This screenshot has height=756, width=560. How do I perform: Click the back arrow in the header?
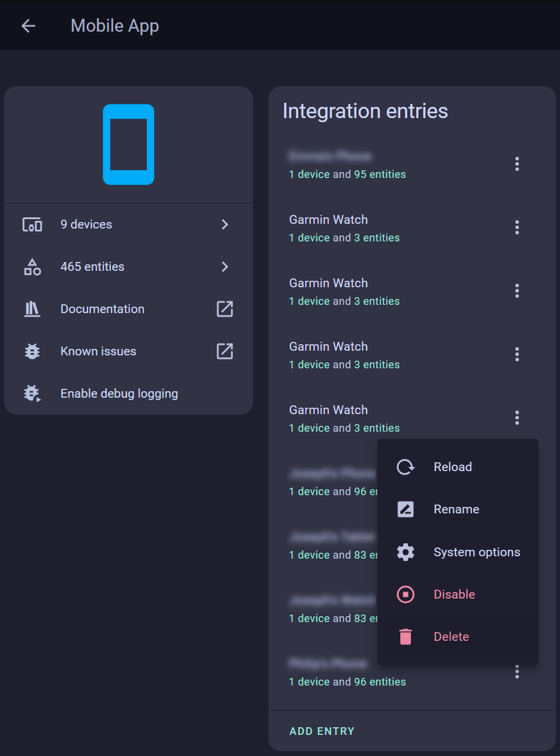(28, 25)
